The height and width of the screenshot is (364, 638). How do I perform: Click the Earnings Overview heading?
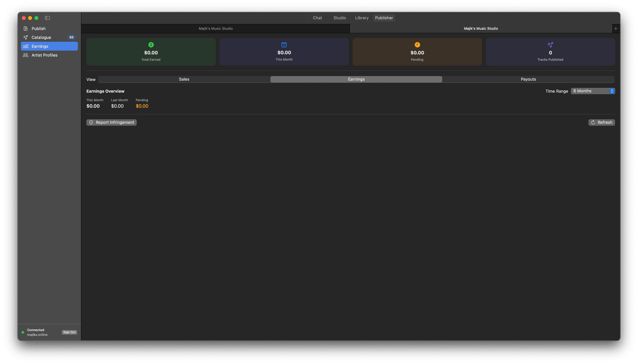[105, 91]
